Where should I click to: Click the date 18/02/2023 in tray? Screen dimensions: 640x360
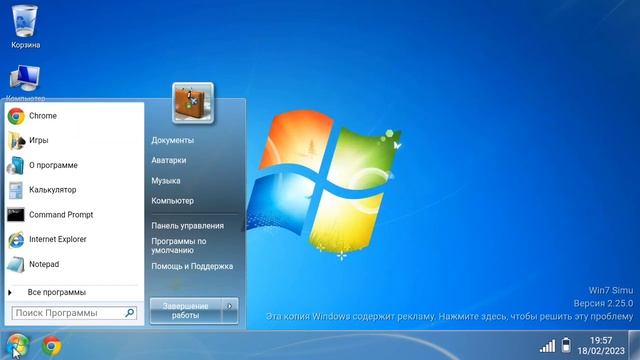[601, 351]
